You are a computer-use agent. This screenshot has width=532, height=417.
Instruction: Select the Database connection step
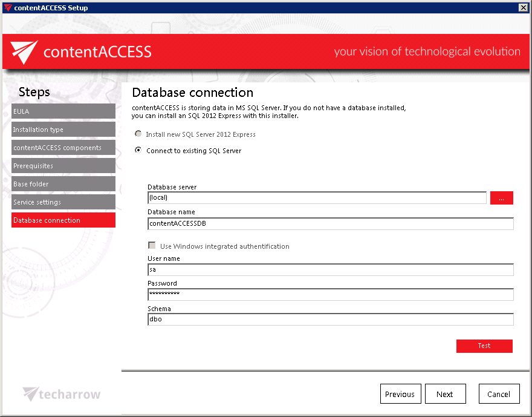pyautogui.click(x=63, y=220)
